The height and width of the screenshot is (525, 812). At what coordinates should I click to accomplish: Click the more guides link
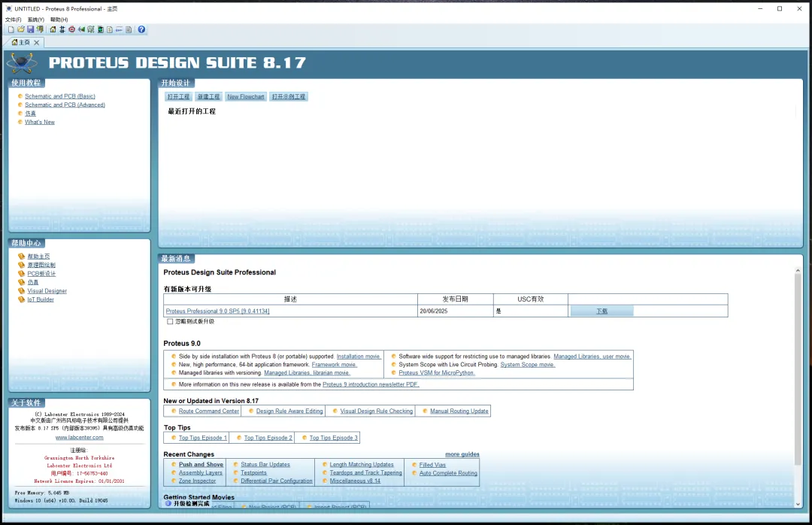pos(462,454)
